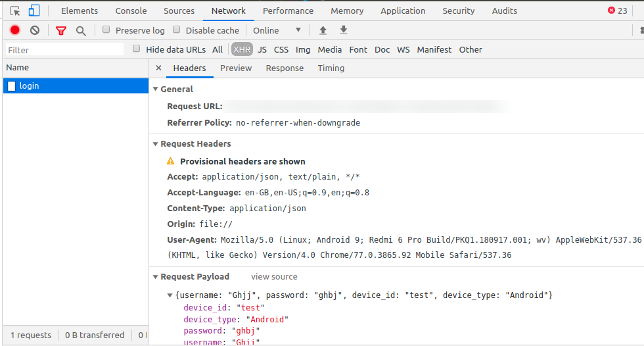Filter requests by Media
This screenshot has height=346, width=644.
(329, 50)
